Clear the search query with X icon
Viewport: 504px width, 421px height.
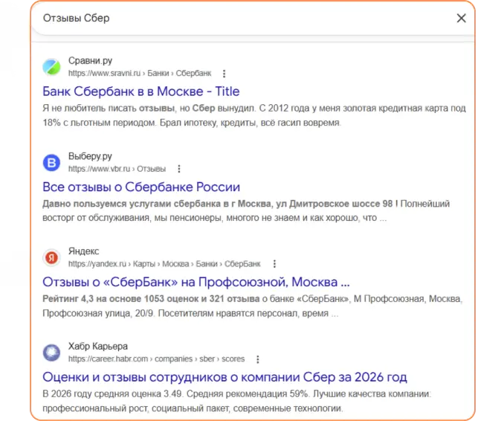click(x=461, y=18)
